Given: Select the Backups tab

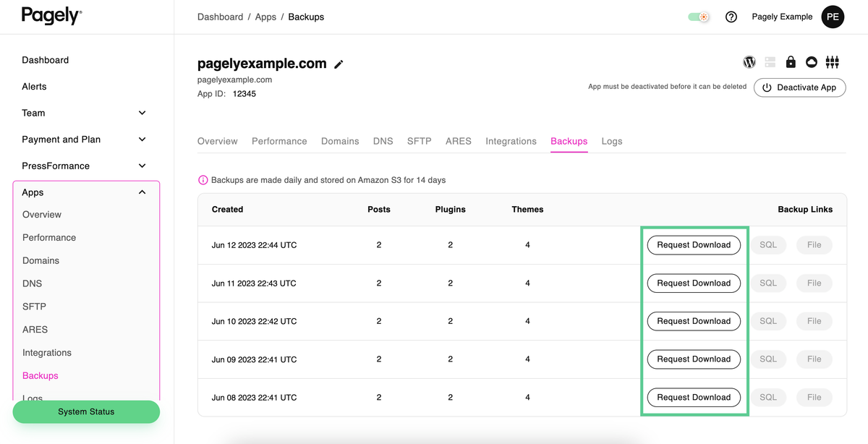Looking at the screenshot, I should (x=569, y=141).
